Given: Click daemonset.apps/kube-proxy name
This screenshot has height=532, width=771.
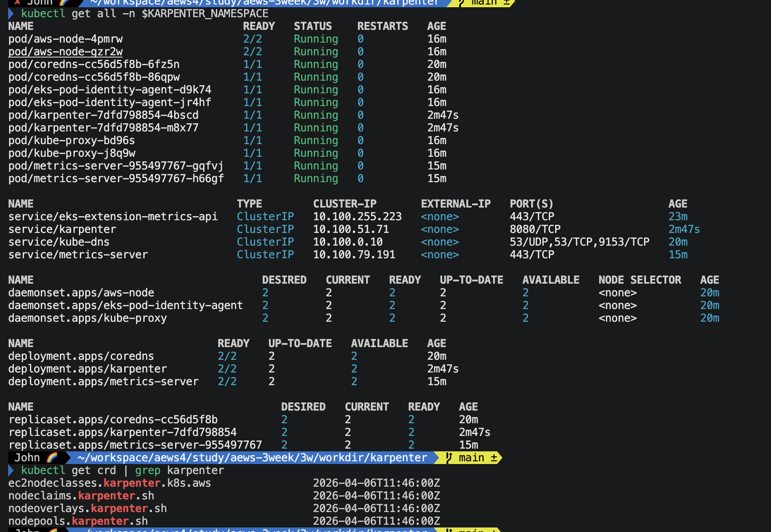Looking at the screenshot, I should [88, 318].
